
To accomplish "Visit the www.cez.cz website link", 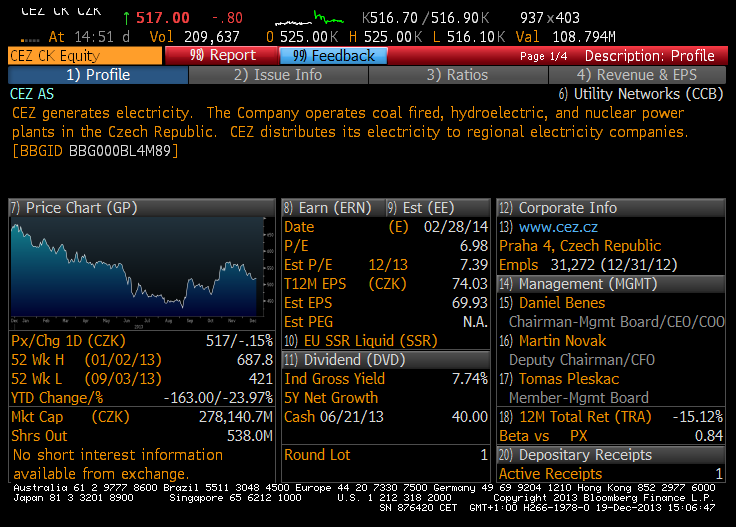I will 558,228.
